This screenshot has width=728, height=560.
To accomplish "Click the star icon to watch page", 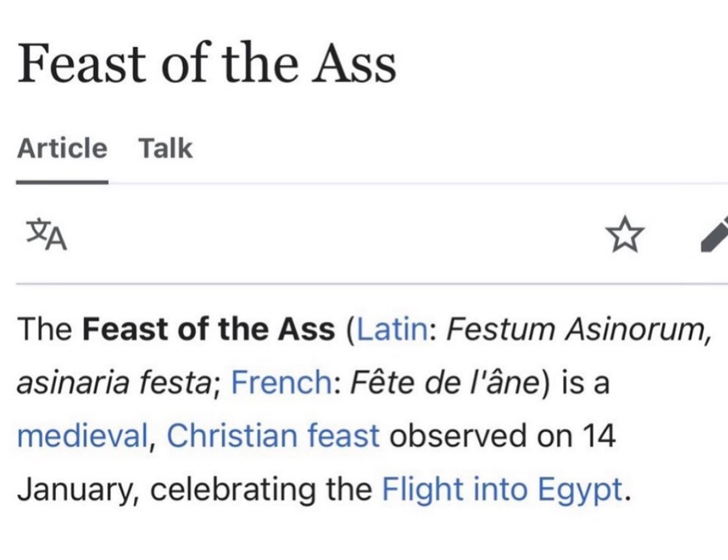I will (625, 234).
